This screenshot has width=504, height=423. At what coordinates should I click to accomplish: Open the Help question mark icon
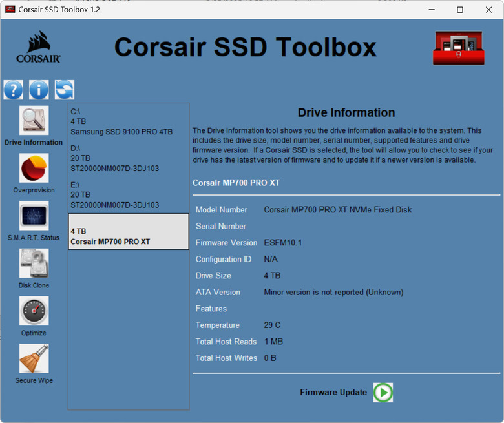pyautogui.click(x=13, y=90)
